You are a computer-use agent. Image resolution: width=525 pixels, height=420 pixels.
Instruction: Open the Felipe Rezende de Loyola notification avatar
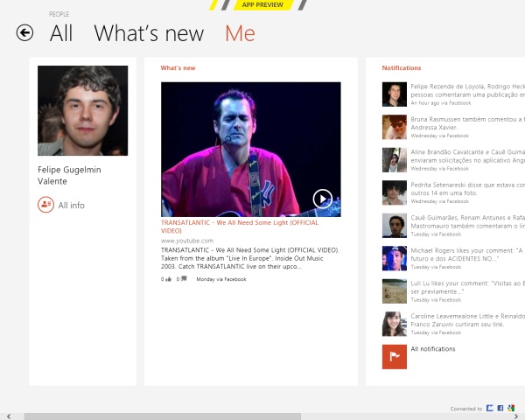tap(395, 94)
